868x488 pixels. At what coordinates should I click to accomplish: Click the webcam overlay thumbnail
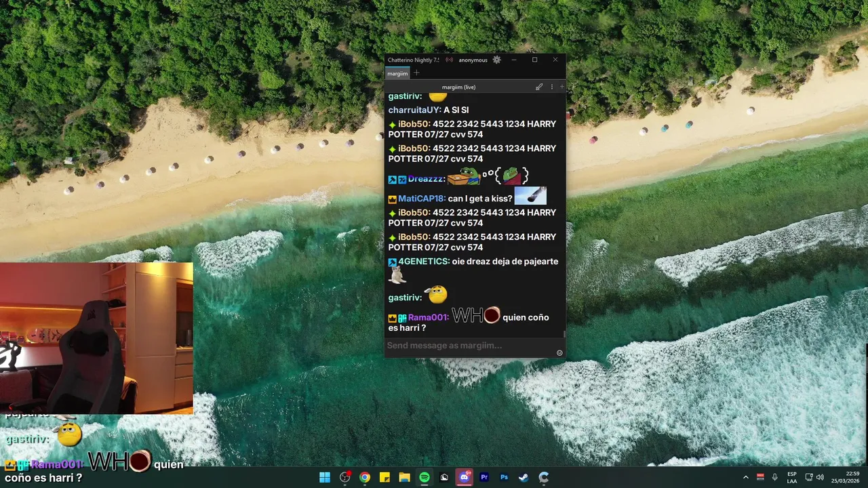tap(96, 338)
